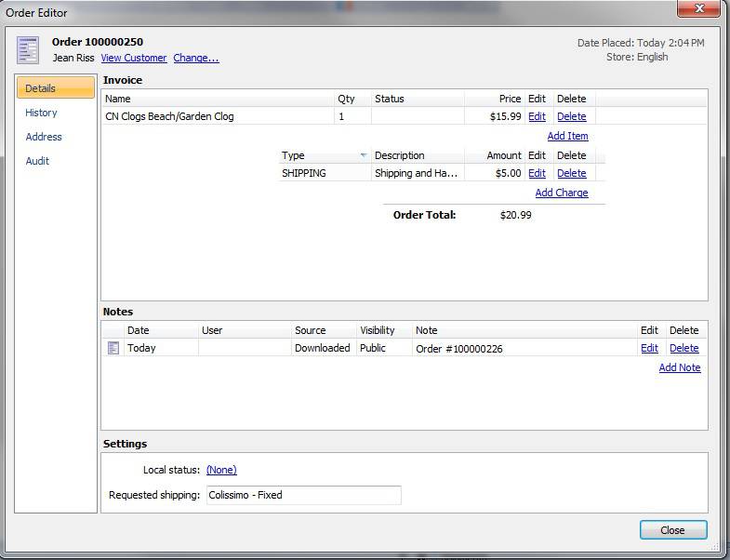Click the Qty value 1 cell
The height and width of the screenshot is (560, 730).
point(352,116)
